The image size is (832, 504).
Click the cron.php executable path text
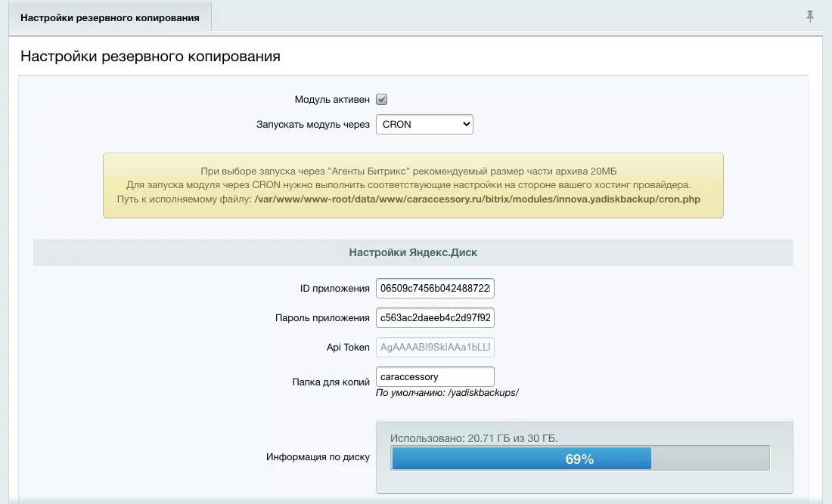tap(478, 199)
